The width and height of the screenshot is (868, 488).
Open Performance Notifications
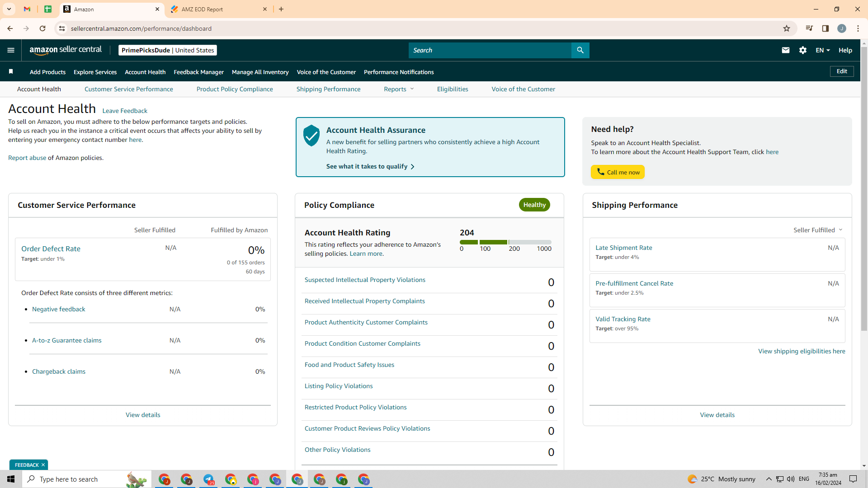pyautogui.click(x=399, y=72)
